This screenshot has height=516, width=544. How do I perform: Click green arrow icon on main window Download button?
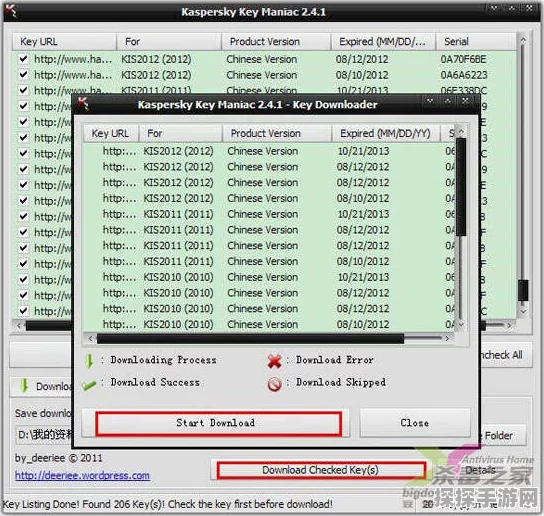tap(24, 386)
